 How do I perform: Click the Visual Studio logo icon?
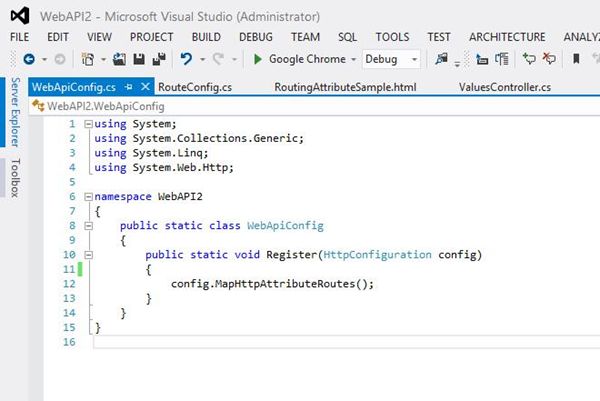click(x=20, y=16)
